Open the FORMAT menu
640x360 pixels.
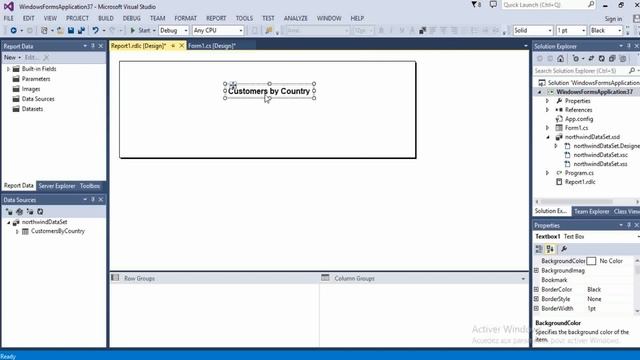185,18
